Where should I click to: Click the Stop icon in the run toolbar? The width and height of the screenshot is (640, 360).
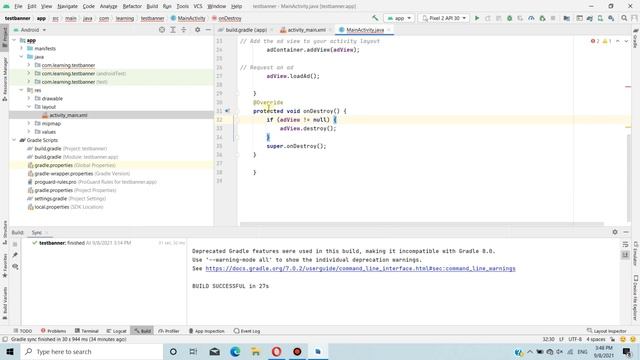tap(553, 18)
